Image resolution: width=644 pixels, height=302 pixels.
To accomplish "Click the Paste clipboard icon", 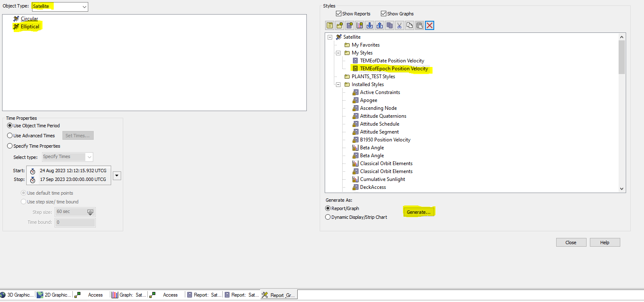I will [x=420, y=25].
